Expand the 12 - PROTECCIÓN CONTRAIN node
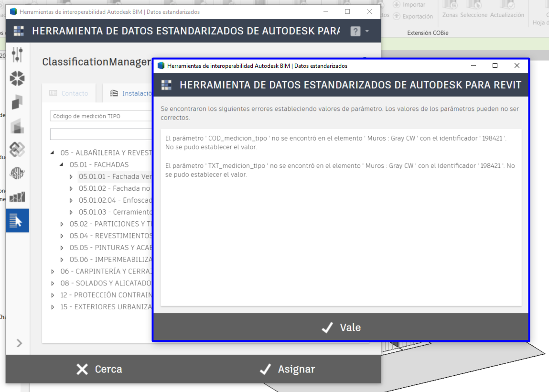Viewport: 549px width, 392px height. pyautogui.click(x=53, y=295)
